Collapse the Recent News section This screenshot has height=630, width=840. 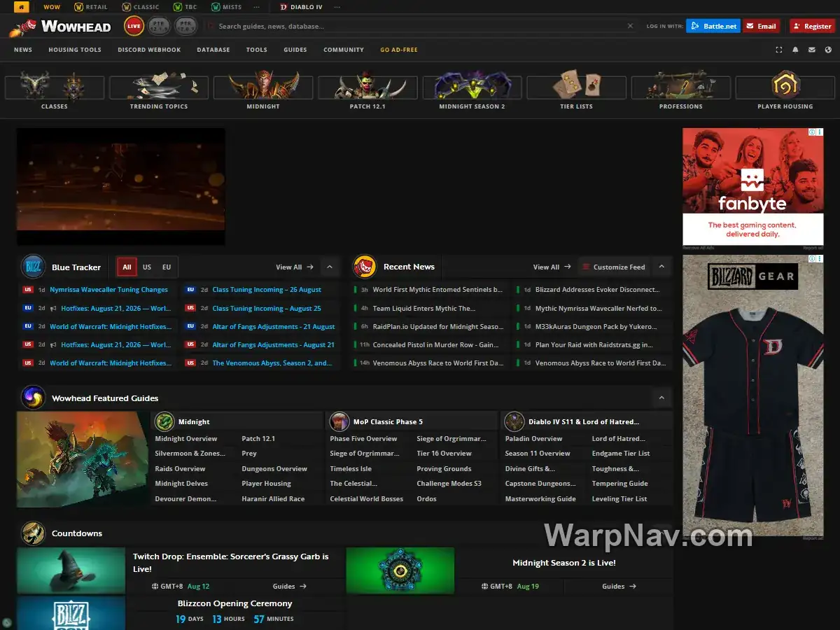(x=661, y=267)
